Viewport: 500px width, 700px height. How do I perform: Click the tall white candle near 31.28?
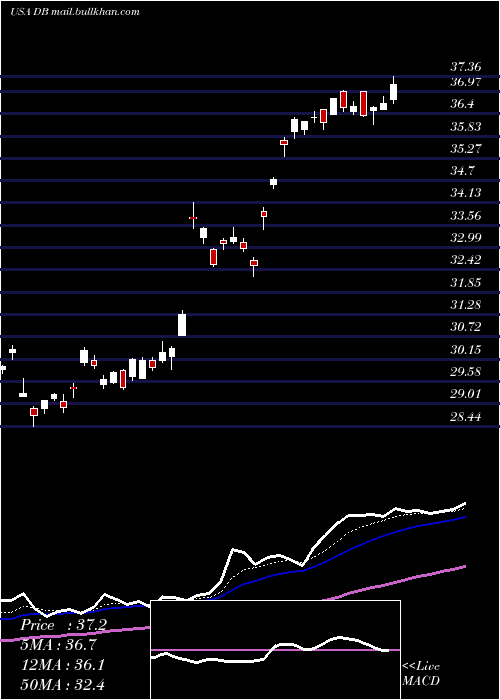(182, 324)
